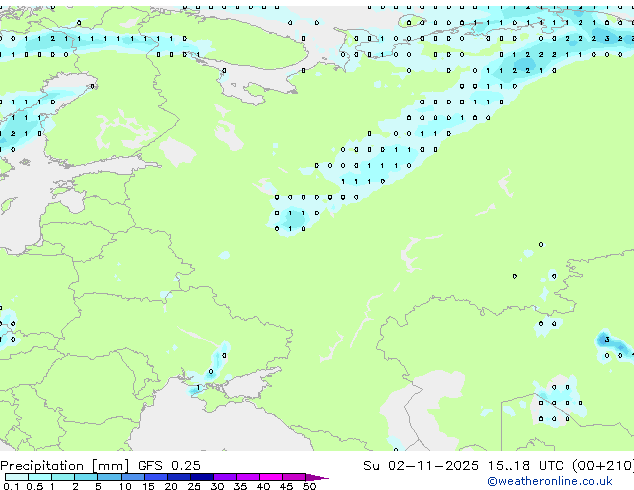Pick the legend swatch between 1 and 2
Viewport: 634px width, 490px height.
pyautogui.click(x=63, y=477)
